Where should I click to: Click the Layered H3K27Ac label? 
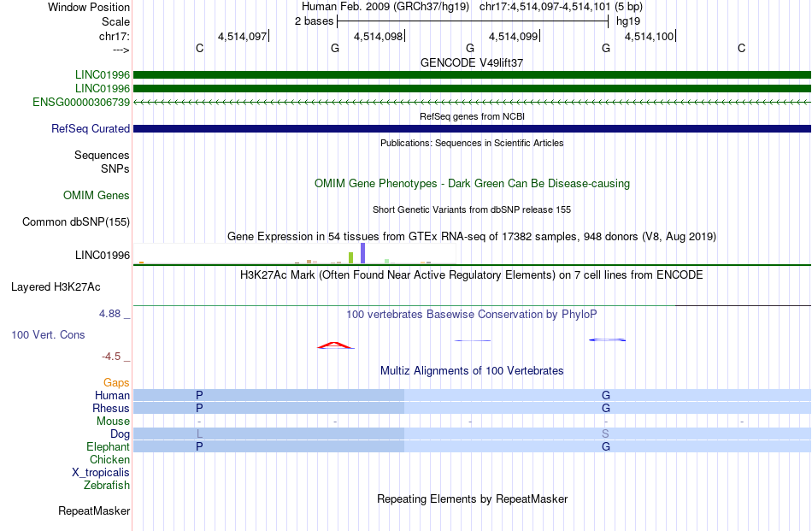(56, 287)
